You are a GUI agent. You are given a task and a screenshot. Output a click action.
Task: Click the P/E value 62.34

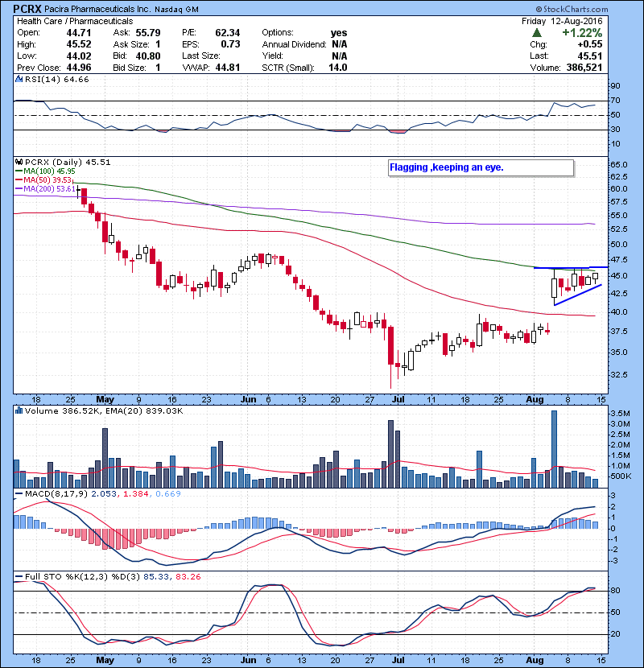click(228, 33)
